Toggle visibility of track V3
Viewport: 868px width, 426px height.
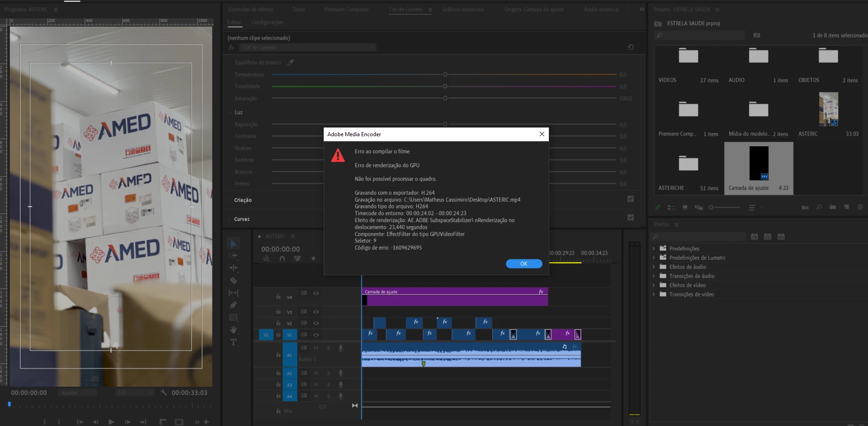coord(316,312)
